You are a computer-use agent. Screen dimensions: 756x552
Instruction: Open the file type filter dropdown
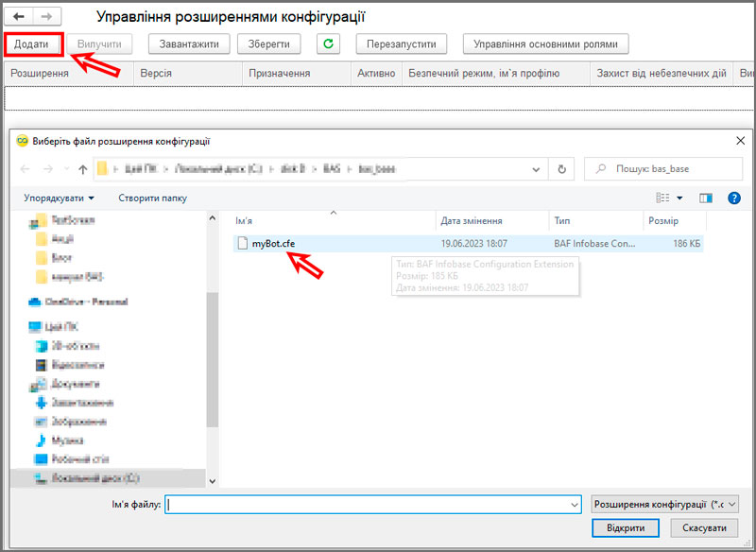point(661,505)
